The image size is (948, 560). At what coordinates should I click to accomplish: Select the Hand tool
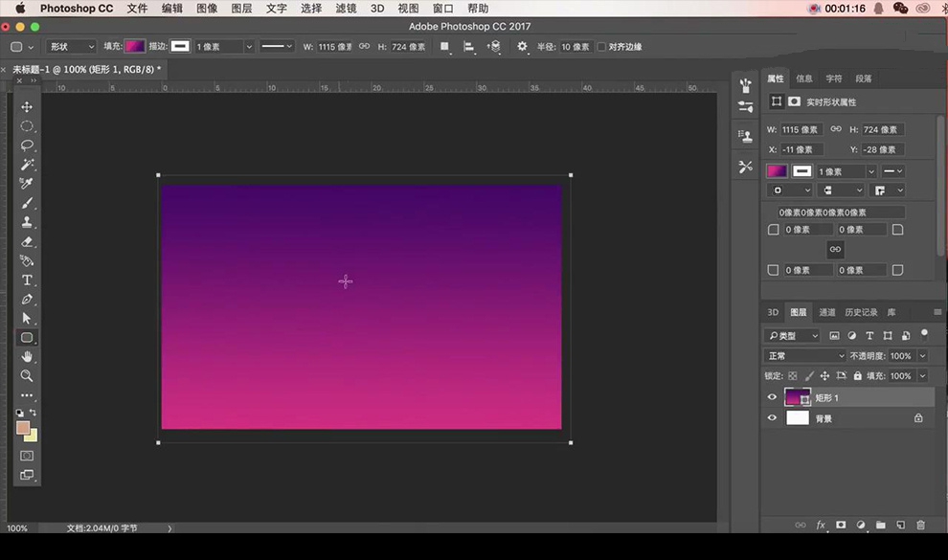(27, 356)
